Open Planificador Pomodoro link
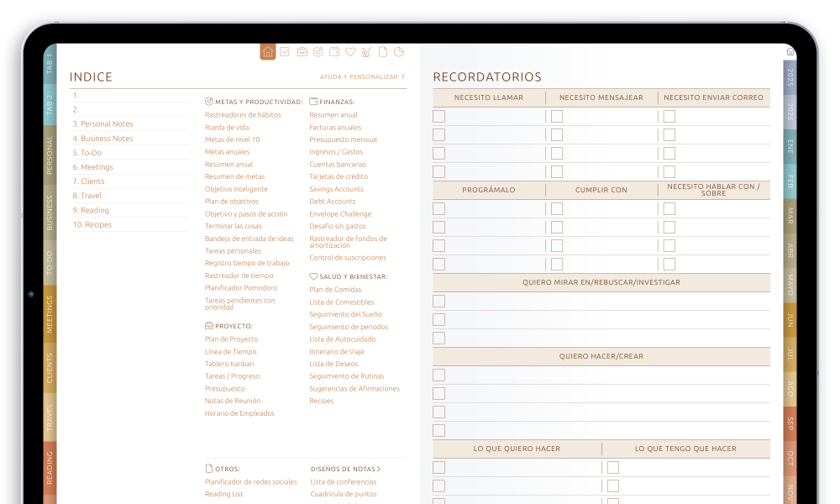 (x=241, y=287)
